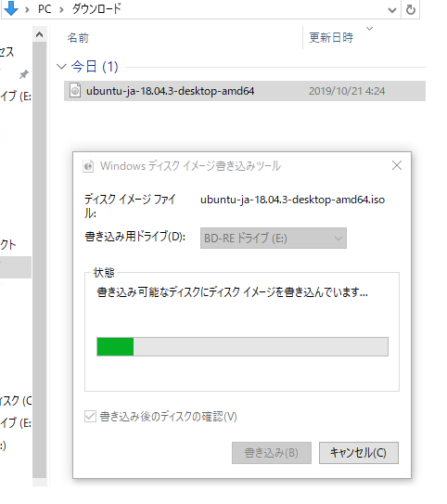Click the disc icon in the dialog title bar
Image resolution: width=447 pixels, height=504 pixels.
tap(88, 166)
